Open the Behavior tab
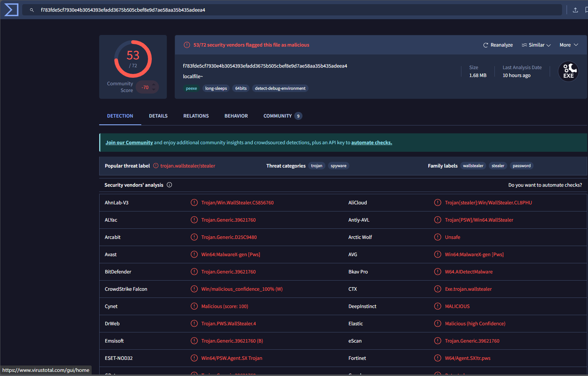Image resolution: width=588 pixels, height=376 pixels. (x=236, y=116)
